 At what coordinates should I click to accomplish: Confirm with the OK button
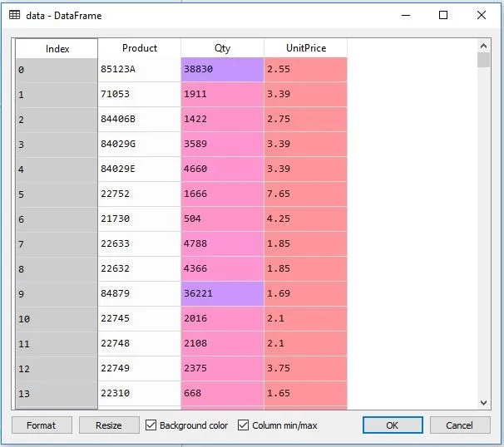(393, 425)
